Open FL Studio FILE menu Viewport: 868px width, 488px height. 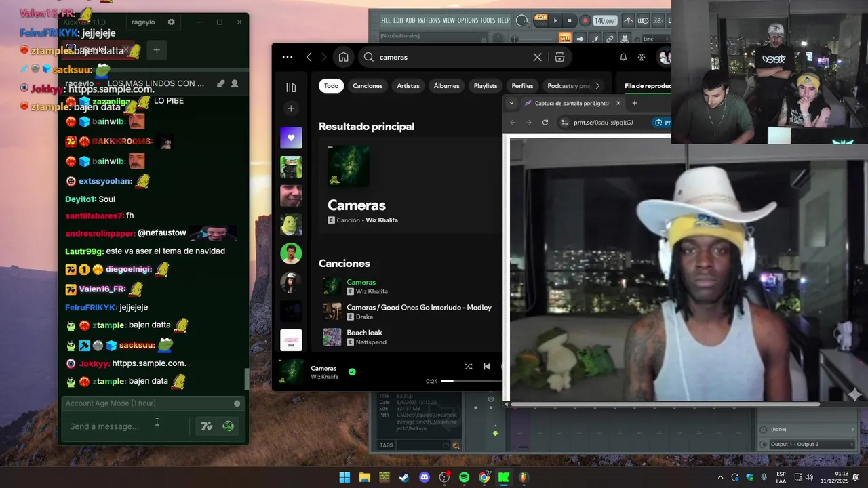386,20
